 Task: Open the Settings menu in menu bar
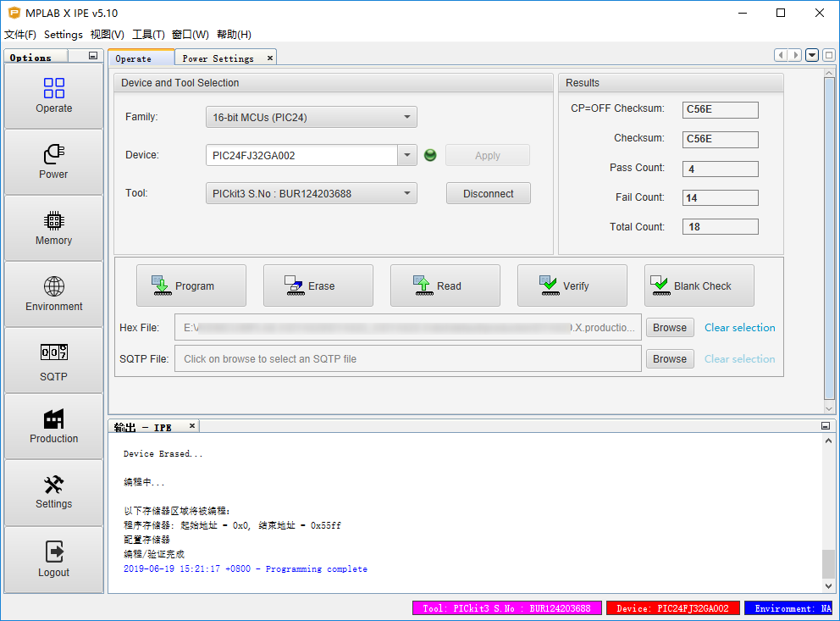(64, 34)
